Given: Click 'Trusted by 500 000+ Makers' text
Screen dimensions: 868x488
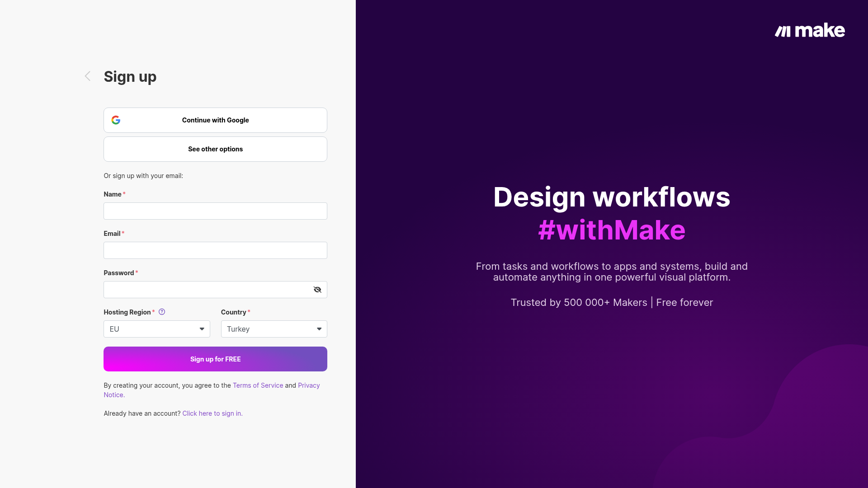Looking at the screenshot, I should (579, 303).
